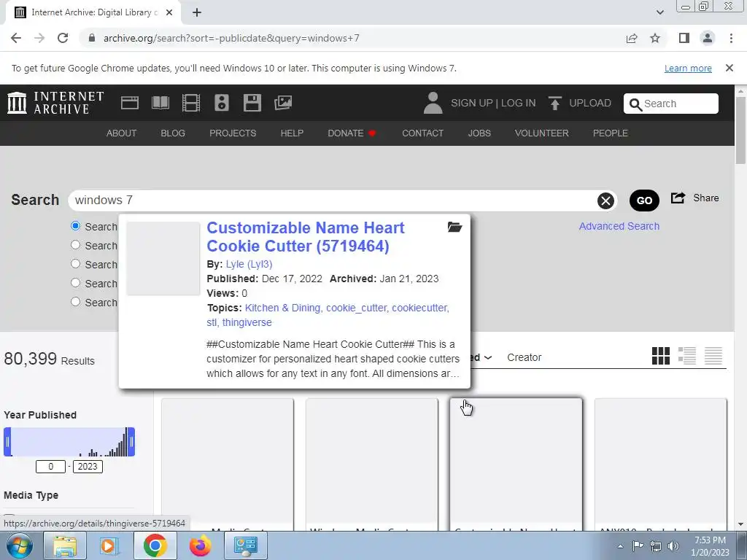Image resolution: width=747 pixels, height=560 pixels.
Task: Open a new browser tab
Action: [197, 12]
